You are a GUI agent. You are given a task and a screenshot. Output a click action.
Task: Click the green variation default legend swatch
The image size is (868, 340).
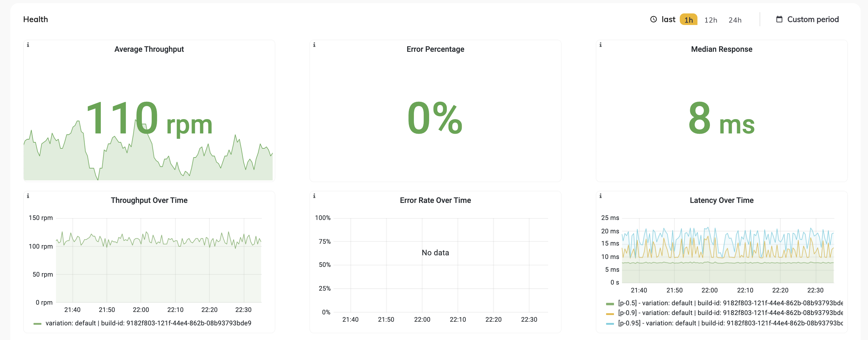(x=38, y=323)
